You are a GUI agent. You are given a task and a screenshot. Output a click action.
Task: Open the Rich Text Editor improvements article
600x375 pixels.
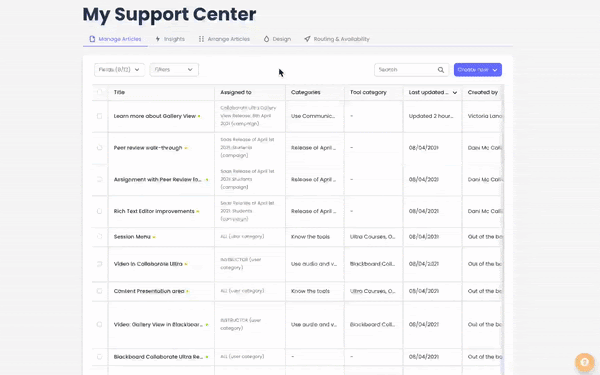(154, 211)
